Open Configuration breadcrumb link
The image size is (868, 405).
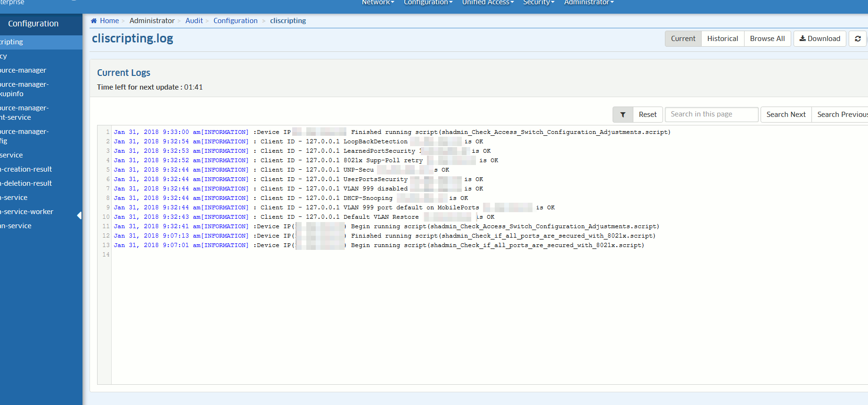[235, 21]
